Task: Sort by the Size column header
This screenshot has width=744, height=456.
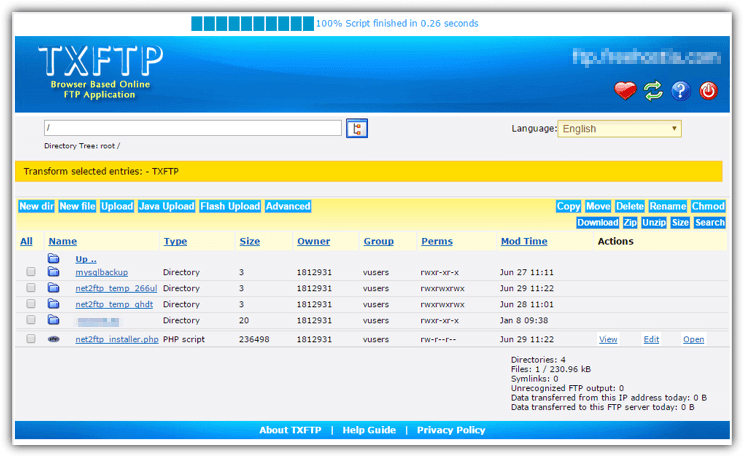Action: click(250, 242)
